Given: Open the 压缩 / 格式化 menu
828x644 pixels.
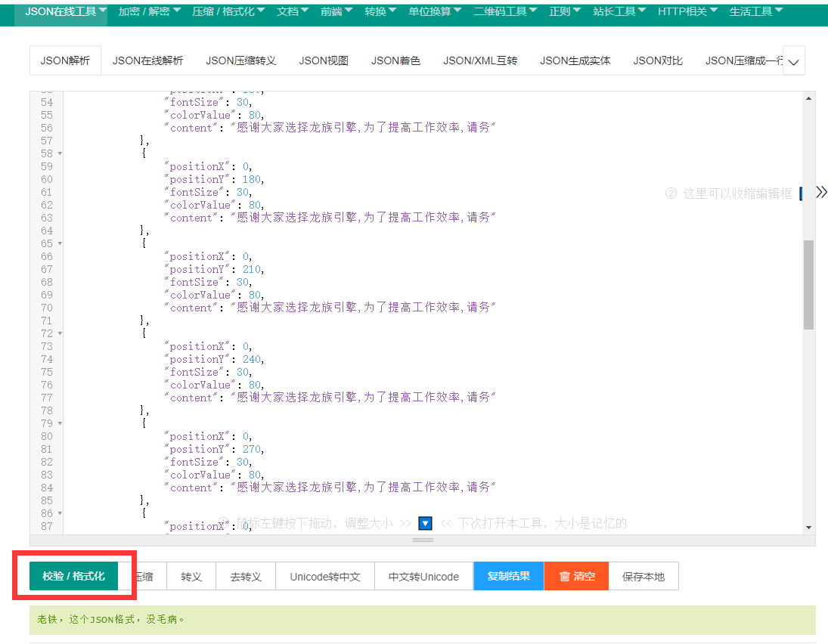Looking at the screenshot, I should (228, 11).
